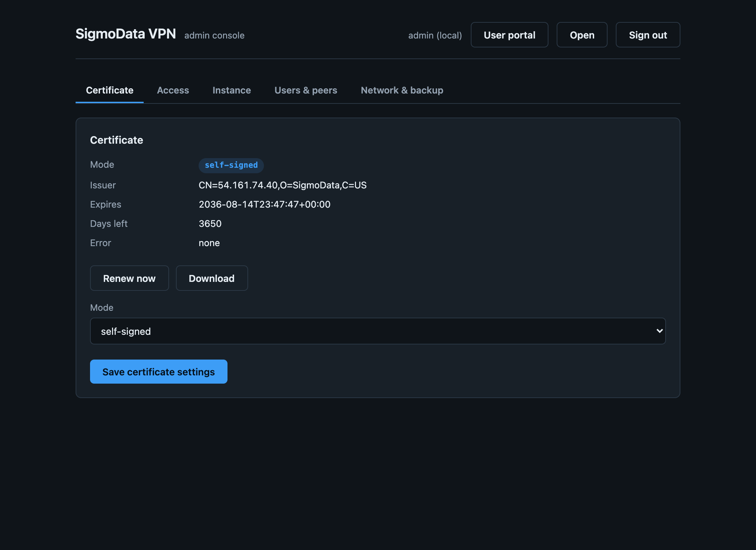
Task: Switch to the Access tab
Action: [x=173, y=90]
